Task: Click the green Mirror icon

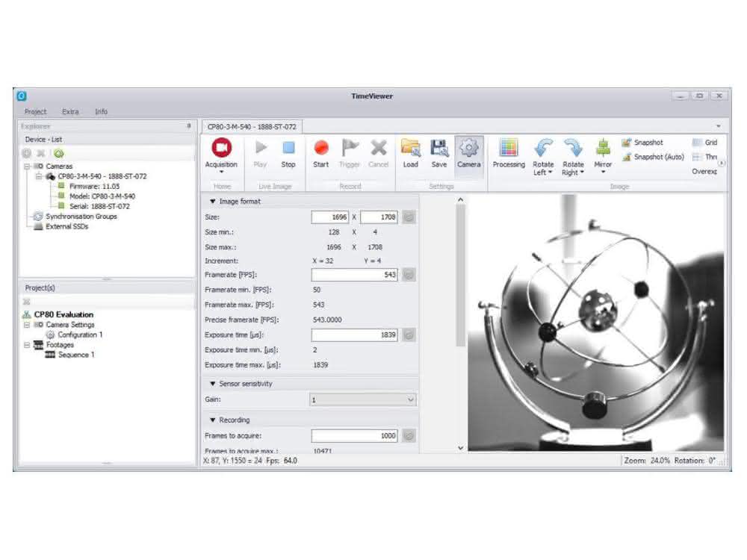Action: click(x=603, y=148)
